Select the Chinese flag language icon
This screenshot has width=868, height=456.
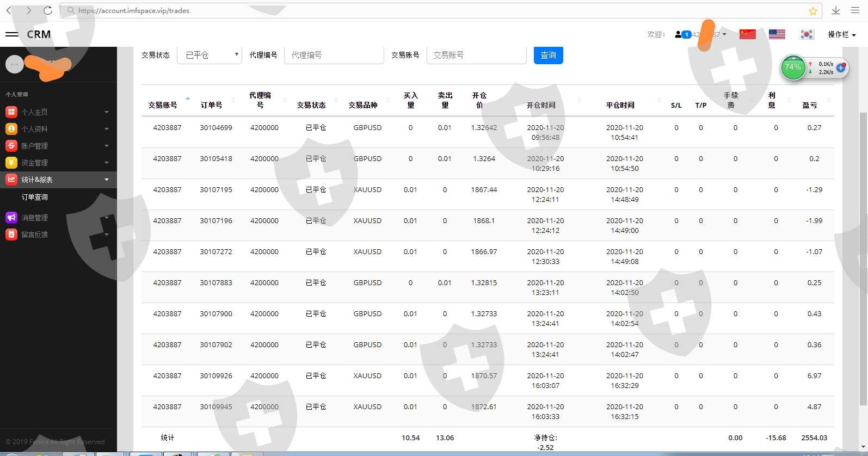click(747, 34)
